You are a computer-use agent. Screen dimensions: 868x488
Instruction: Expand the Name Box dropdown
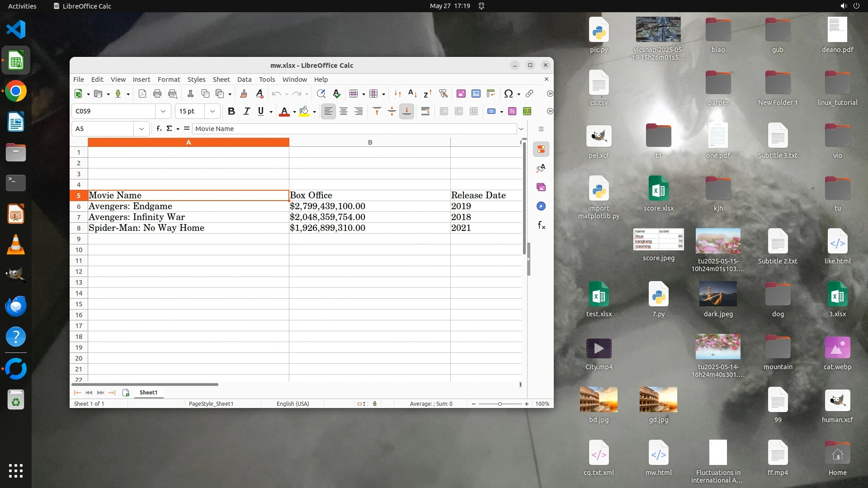[x=142, y=129]
